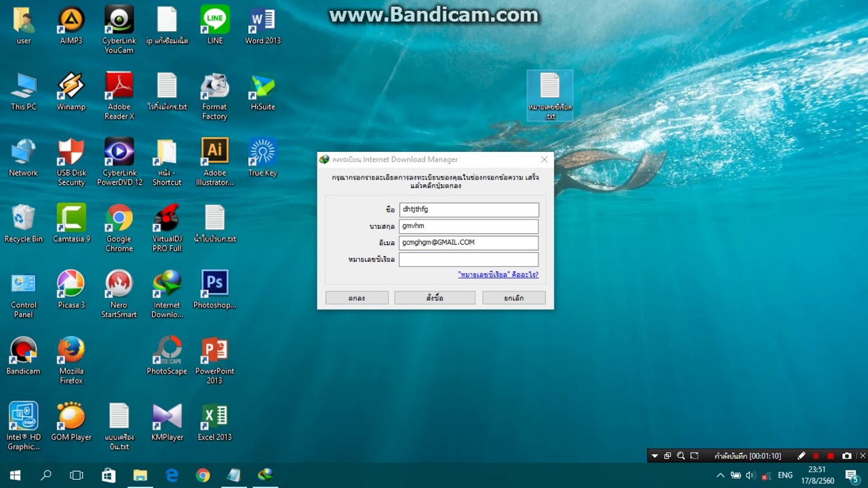Open Excel 2013 desktop shortcut

tap(214, 422)
